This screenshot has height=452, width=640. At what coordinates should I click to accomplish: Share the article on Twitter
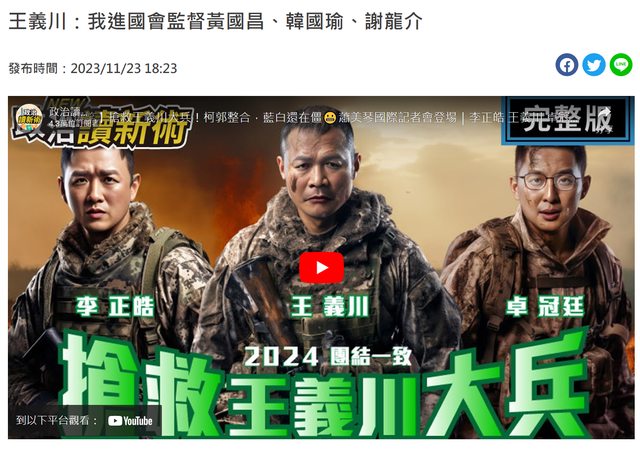pos(594,65)
